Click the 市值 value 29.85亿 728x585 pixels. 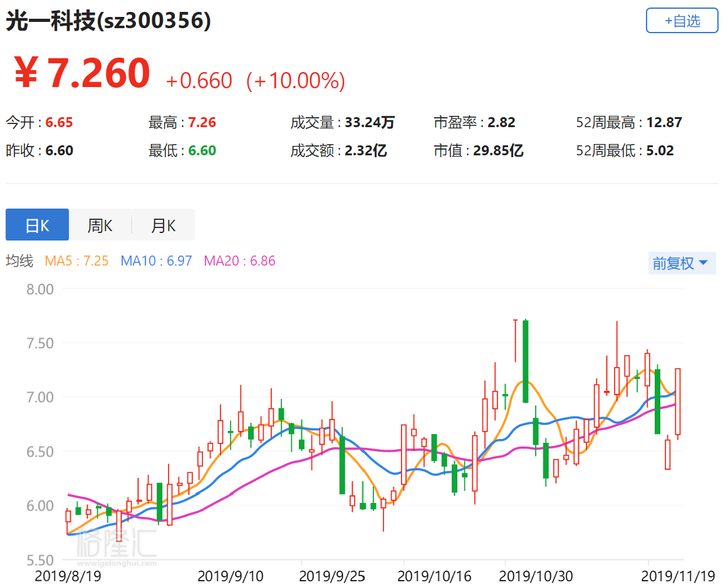[498, 150]
